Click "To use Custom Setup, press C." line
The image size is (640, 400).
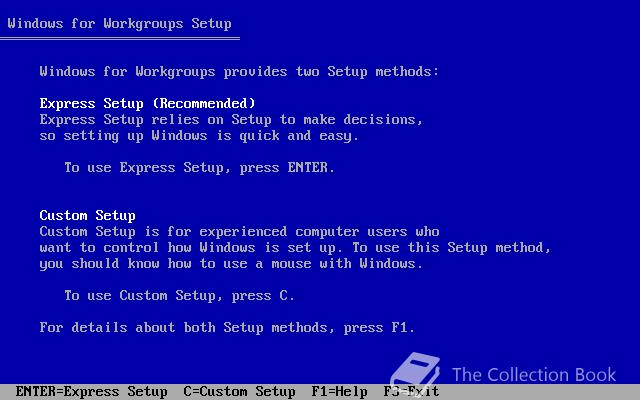point(179,296)
